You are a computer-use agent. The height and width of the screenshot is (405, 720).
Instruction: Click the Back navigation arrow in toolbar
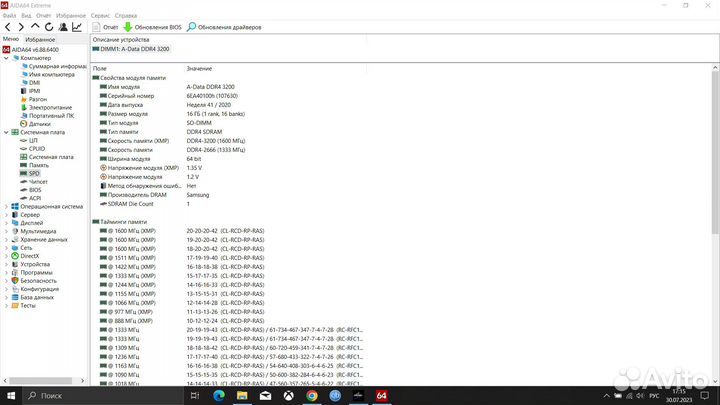(9, 27)
